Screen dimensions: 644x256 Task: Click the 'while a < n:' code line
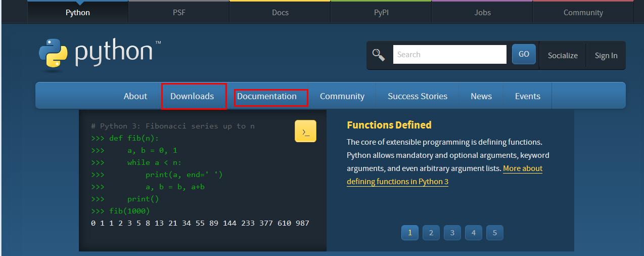[x=136, y=162]
